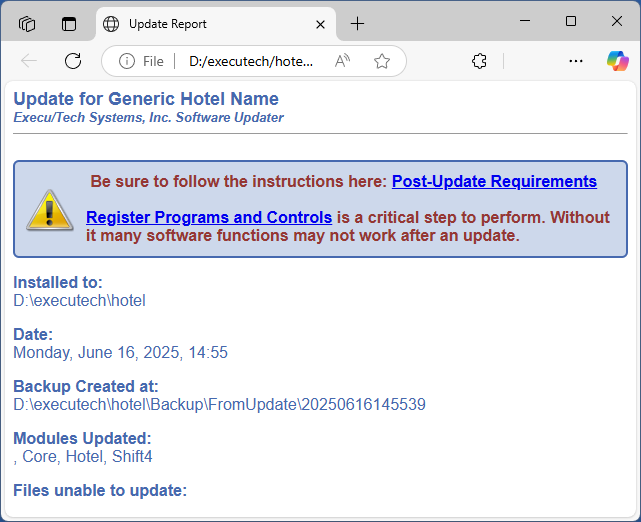The height and width of the screenshot is (522, 641).
Task: Activate the Read aloud icon
Action: pyautogui.click(x=342, y=61)
